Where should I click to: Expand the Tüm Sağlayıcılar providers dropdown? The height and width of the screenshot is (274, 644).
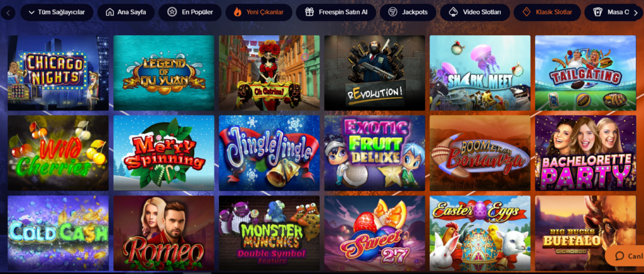(x=57, y=13)
